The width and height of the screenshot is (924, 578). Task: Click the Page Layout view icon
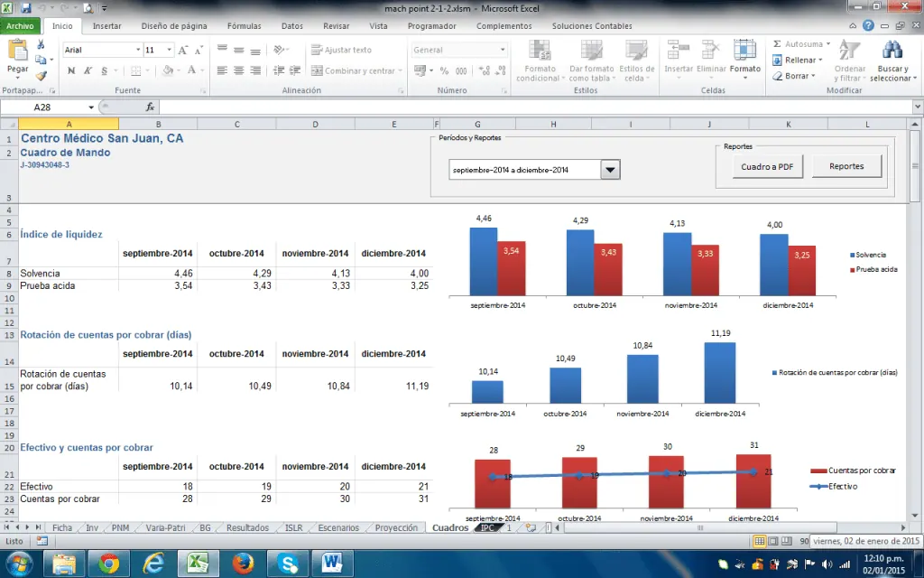point(772,541)
